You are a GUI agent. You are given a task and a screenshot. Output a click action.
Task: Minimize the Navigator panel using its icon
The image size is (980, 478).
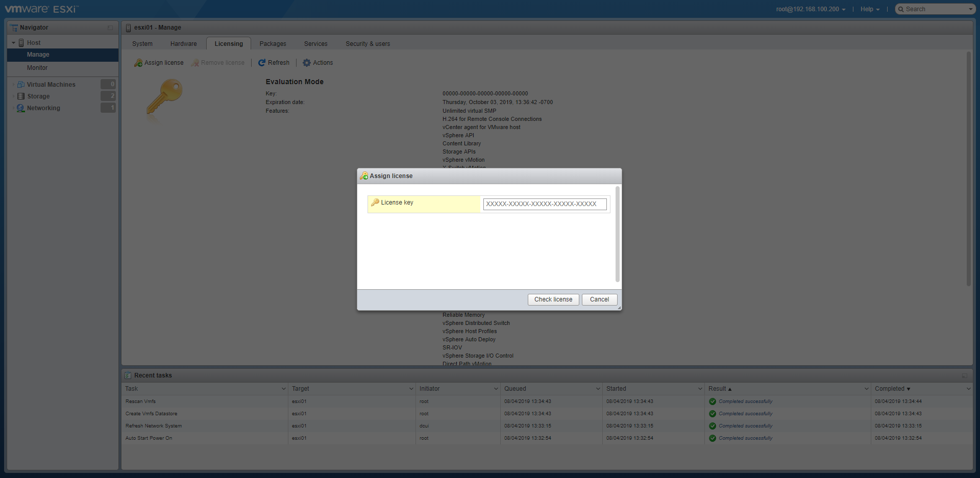pos(110,28)
